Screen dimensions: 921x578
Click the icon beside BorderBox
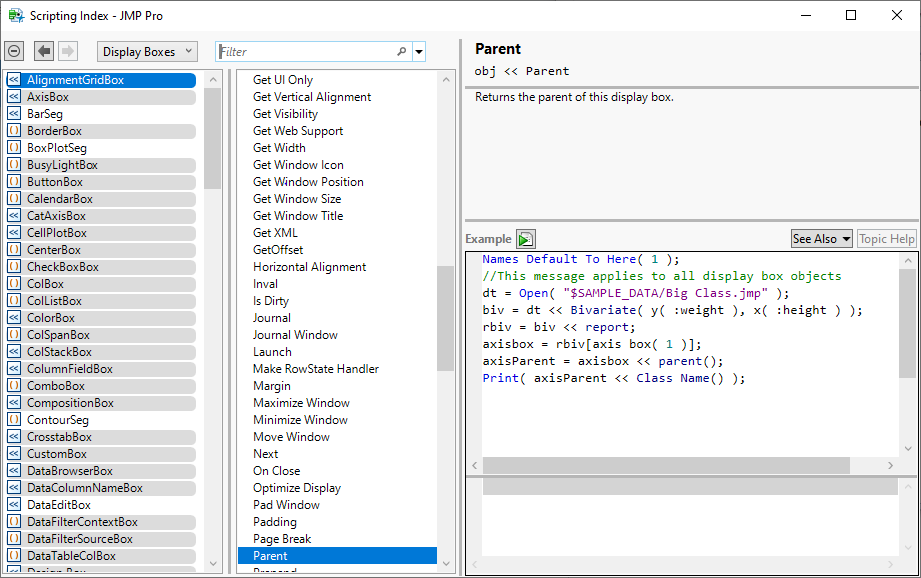tap(14, 131)
